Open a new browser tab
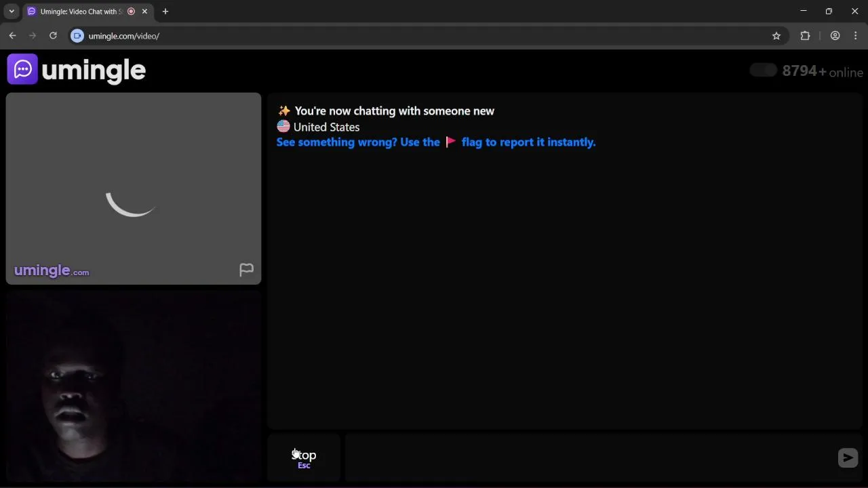The width and height of the screenshot is (868, 488). (x=165, y=12)
